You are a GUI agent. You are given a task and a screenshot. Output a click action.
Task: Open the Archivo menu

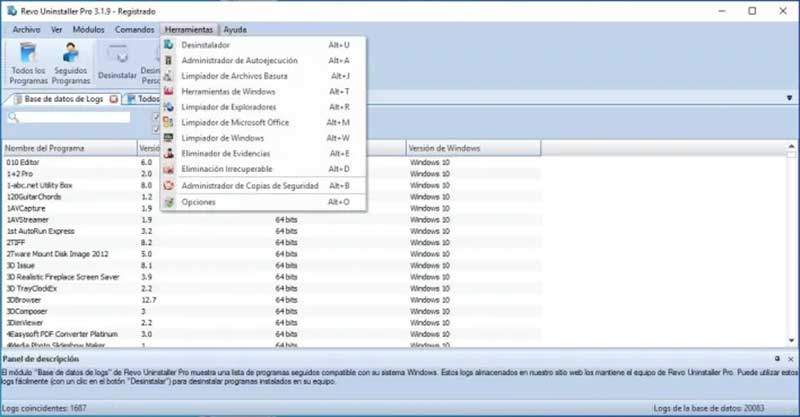pyautogui.click(x=26, y=30)
